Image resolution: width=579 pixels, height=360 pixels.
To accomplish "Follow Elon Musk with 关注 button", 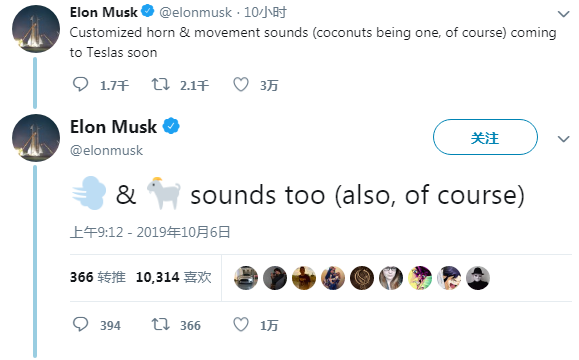I will 485,137.
